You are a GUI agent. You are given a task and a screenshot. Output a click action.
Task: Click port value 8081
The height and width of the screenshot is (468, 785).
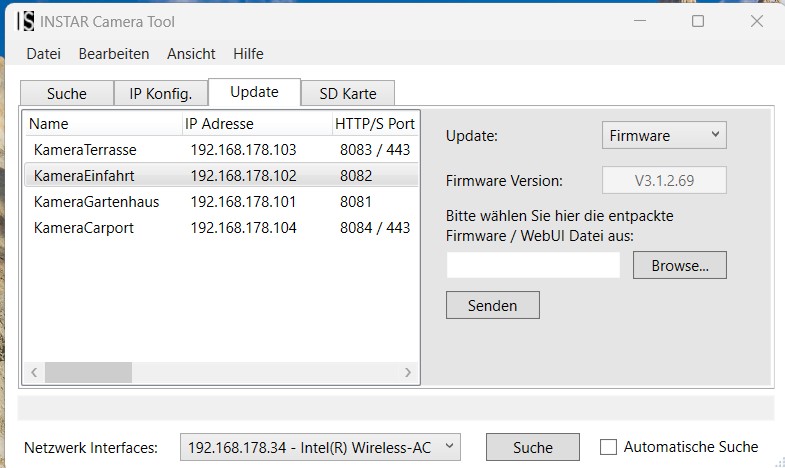(356, 202)
